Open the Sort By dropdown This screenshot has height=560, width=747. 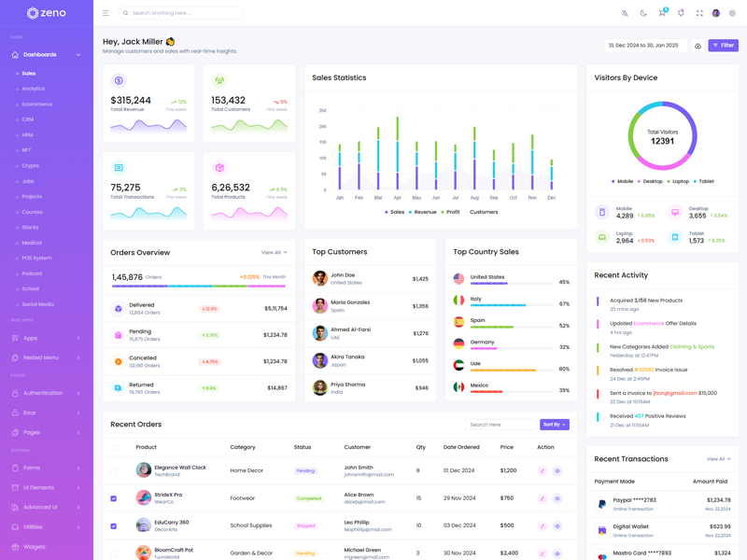pyautogui.click(x=554, y=425)
